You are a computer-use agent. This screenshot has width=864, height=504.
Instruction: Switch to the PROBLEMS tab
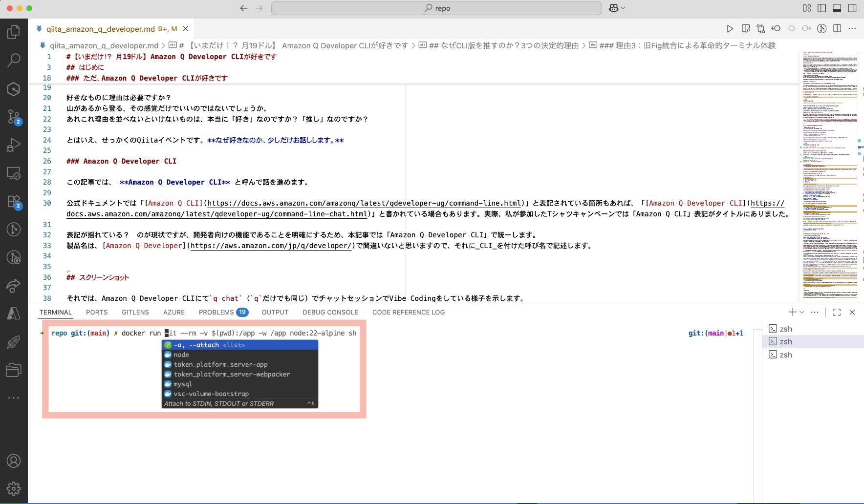pos(217,312)
